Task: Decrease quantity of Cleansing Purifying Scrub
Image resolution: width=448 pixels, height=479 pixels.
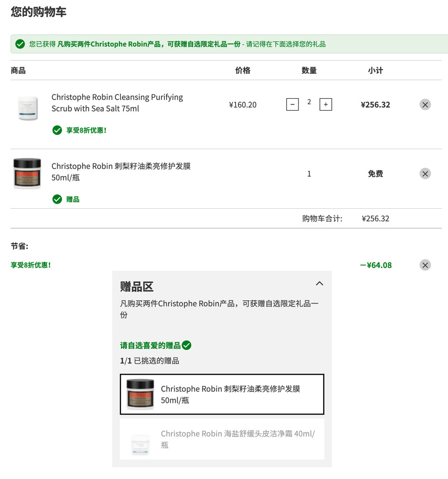Action: 292,104
